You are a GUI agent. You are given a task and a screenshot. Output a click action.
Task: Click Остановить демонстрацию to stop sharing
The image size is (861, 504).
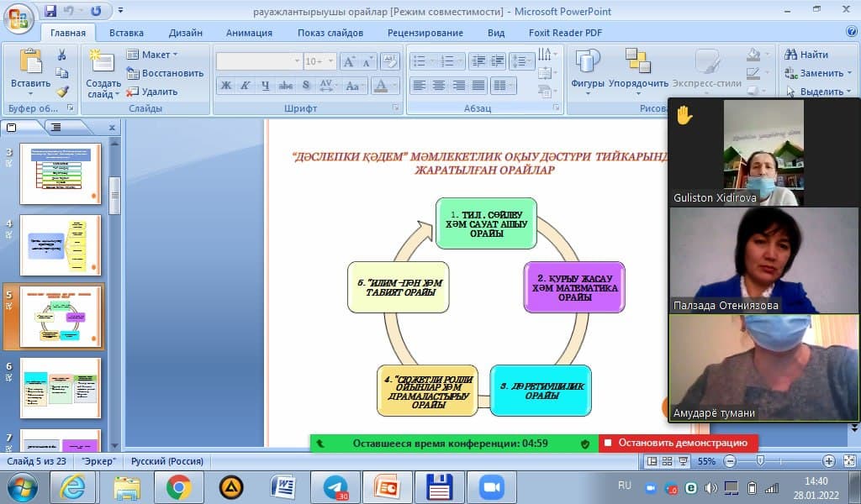[678, 443]
